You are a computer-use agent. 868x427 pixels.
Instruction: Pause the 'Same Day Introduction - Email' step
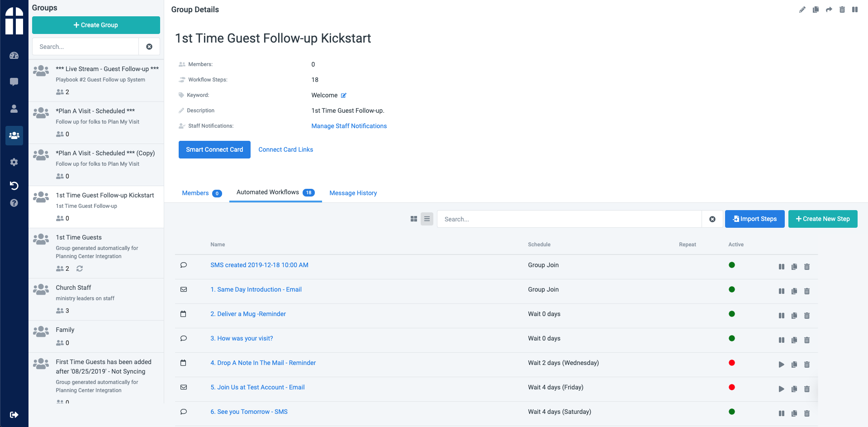coord(781,291)
